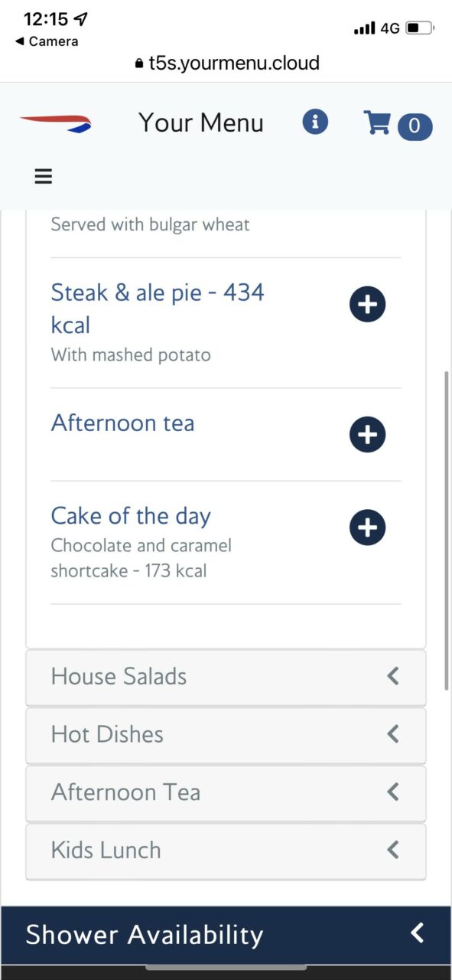This screenshot has width=452, height=980.
Task: Return to Camera app via back link
Action: pyautogui.click(x=47, y=41)
